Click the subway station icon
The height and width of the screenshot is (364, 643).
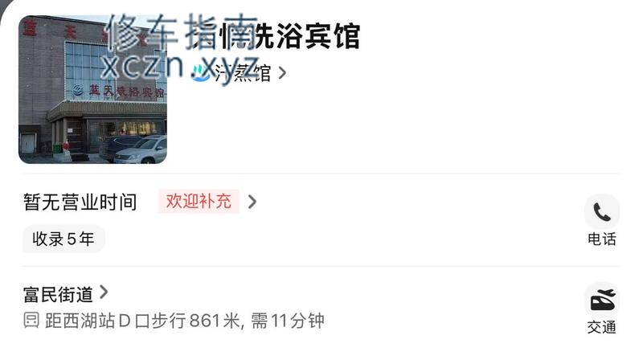[31, 320]
